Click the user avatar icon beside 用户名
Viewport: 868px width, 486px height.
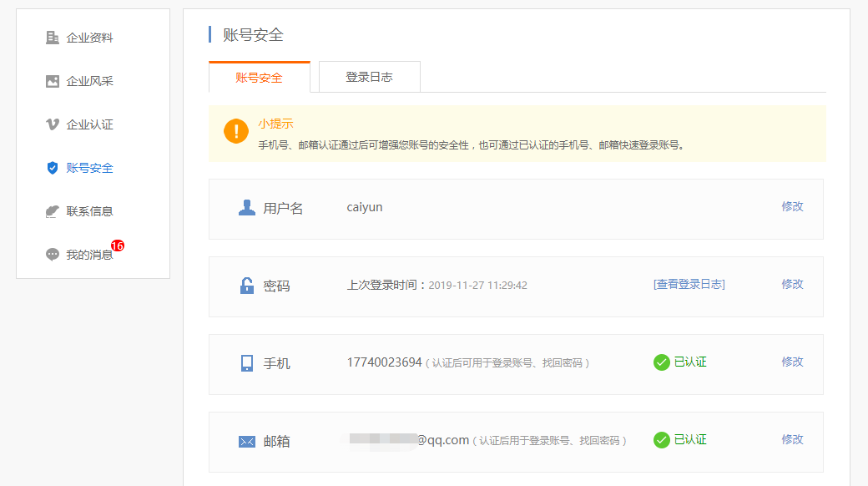247,208
